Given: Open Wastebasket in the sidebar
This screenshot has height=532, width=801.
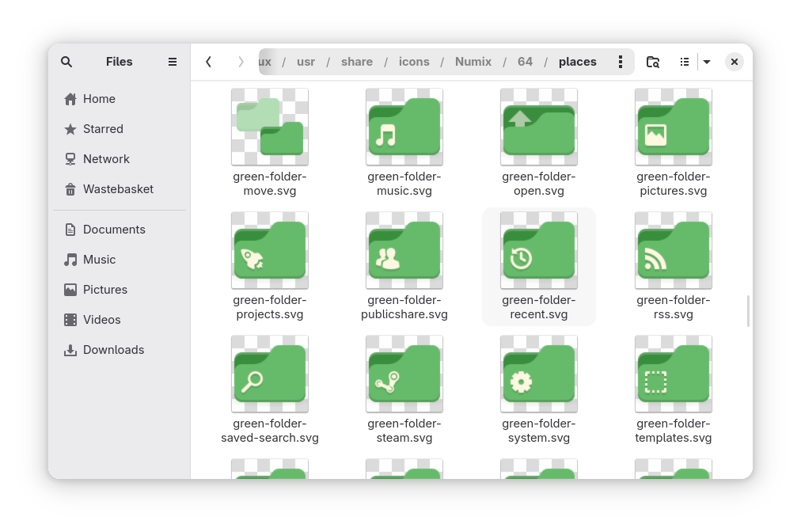Looking at the screenshot, I should click(x=120, y=189).
